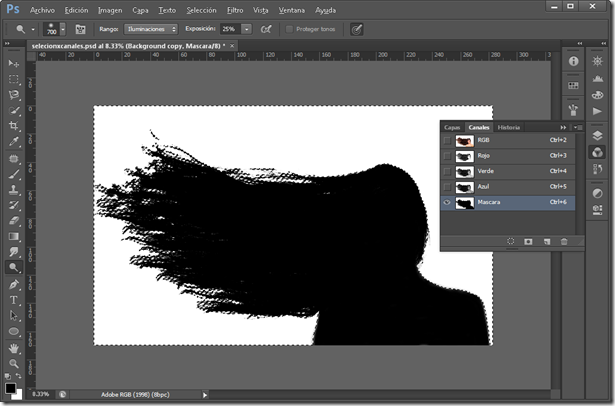The height and width of the screenshot is (406, 615).
Task: Select the Rectangular Marquee tool
Action: click(14, 79)
